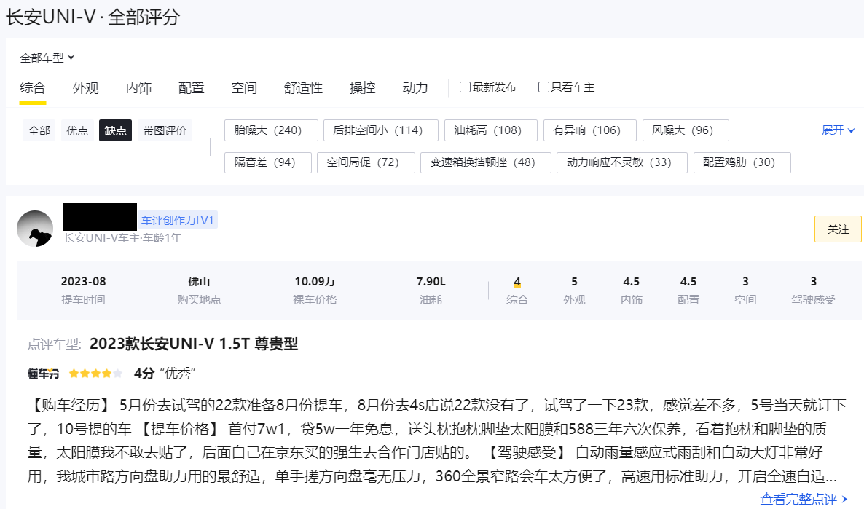Select the 胎噪大 (240) tag

click(266, 130)
